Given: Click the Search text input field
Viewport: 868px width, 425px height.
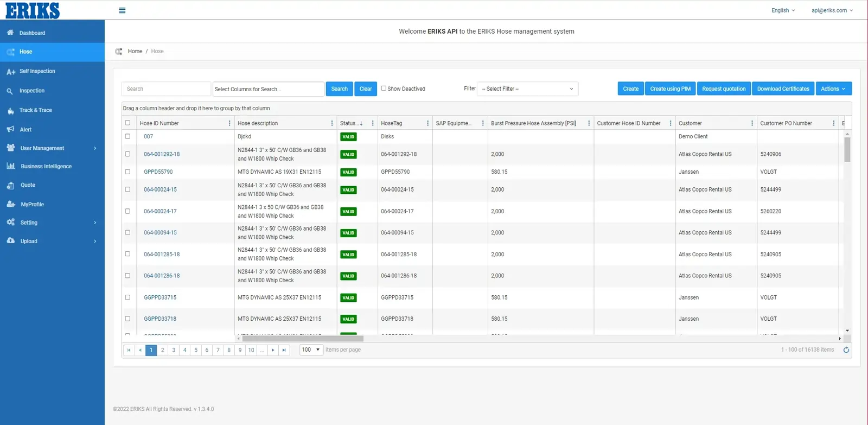Looking at the screenshot, I should (x=166, y=89).
